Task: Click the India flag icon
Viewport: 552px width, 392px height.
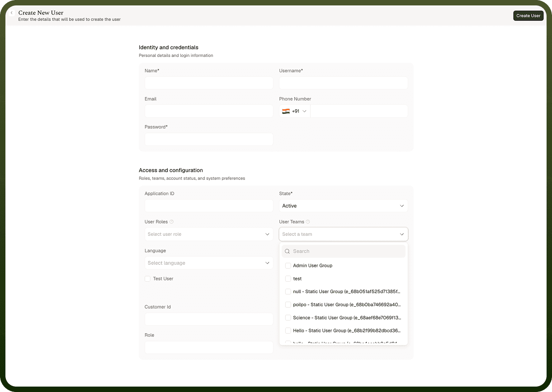Action: click(286, 111)
